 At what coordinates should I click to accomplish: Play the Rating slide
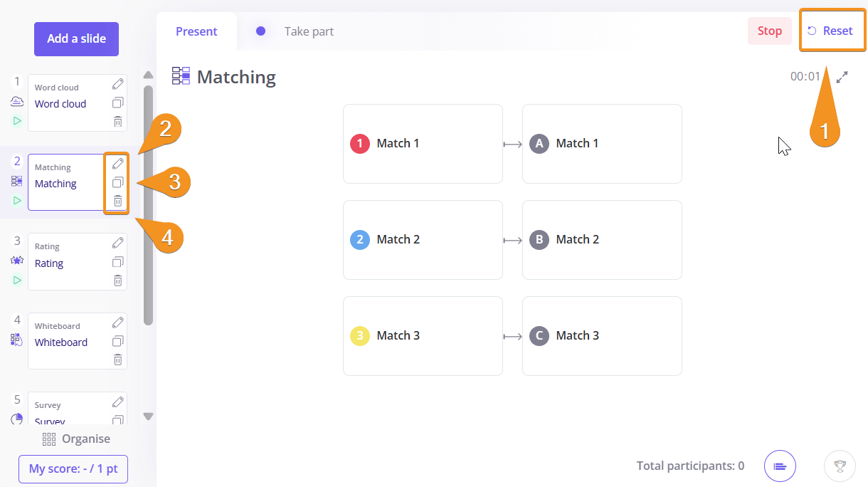tap(17, 280)
